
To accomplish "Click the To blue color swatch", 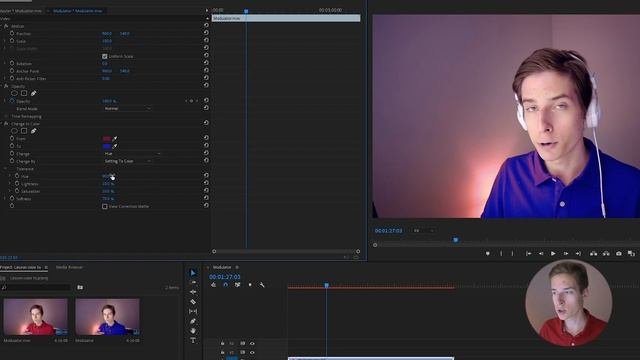I will 107,146.
